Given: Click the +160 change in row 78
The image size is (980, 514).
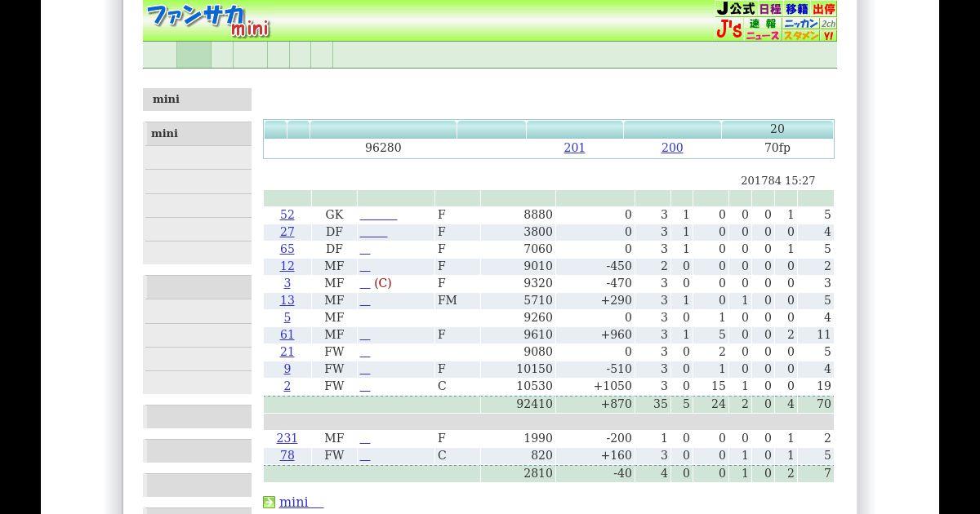Looking at the screenshot, I should [616, 455].
